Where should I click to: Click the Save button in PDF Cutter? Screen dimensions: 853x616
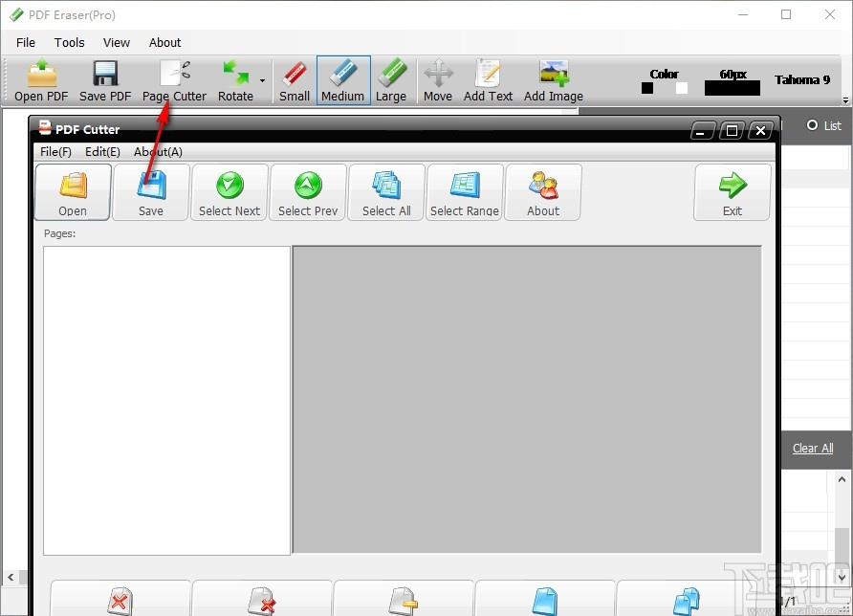(151, 192)
